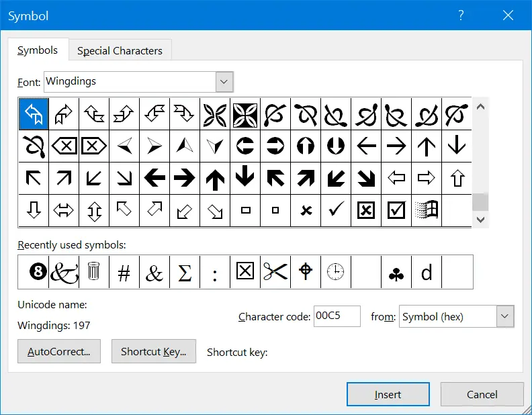Select the boxed X symbol in grid

click(366, 211)
